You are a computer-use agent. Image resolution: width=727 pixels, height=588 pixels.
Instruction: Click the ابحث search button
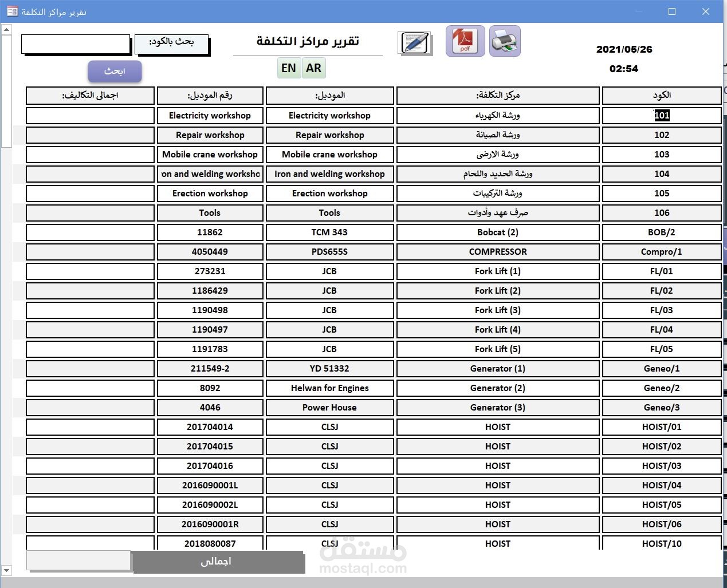coord(115,71)
